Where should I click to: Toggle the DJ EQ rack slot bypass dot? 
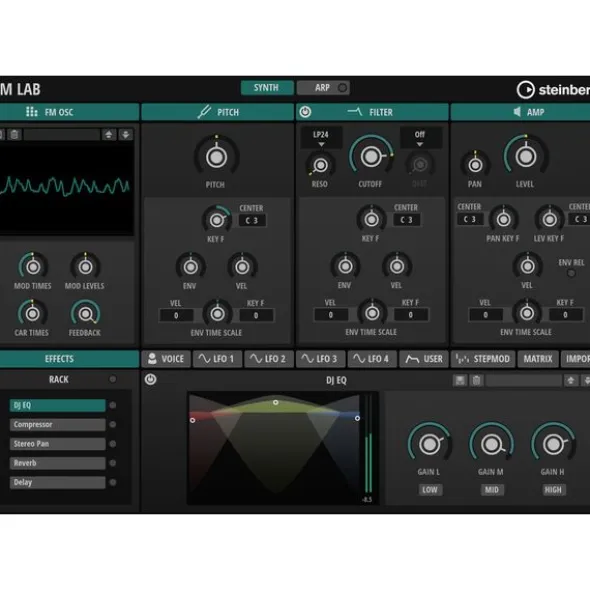tap(112, 405)
